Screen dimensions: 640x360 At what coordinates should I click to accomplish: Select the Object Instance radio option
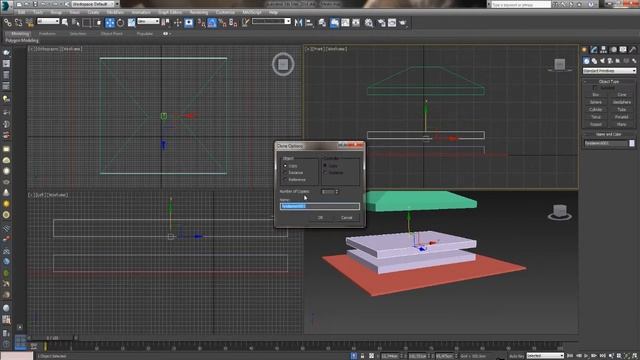pyautogui.click(x=285, y=173)
